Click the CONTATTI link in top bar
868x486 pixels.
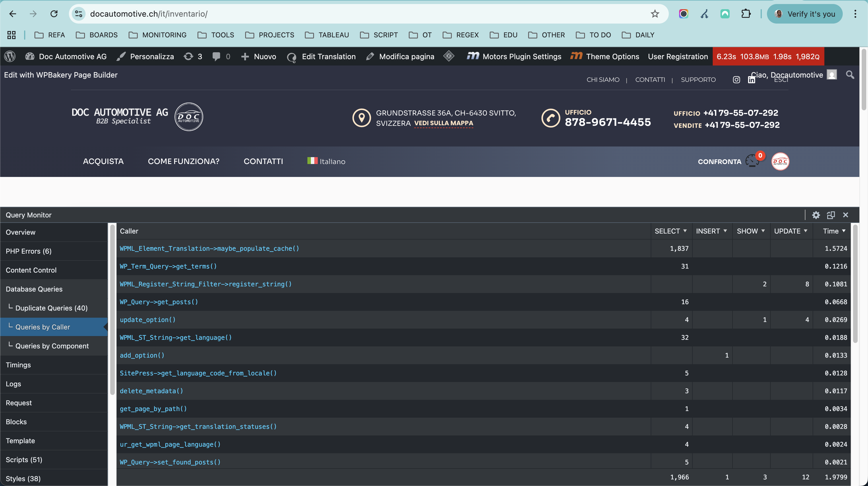pyautogui.click(x=650, y=80)
